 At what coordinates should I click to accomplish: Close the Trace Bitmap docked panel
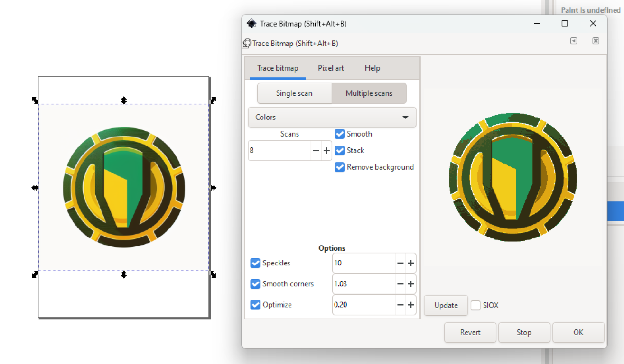coord(596,41)
